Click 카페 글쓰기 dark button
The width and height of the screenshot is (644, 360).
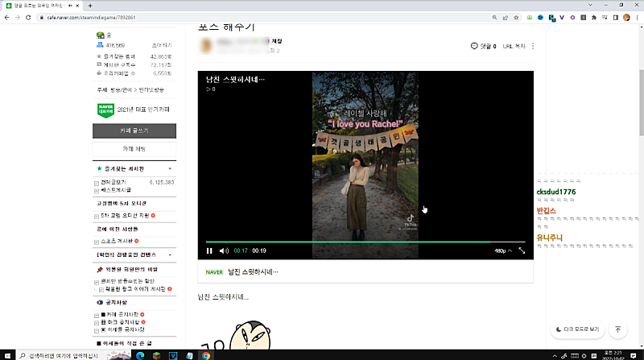click(x=134, y=130)
